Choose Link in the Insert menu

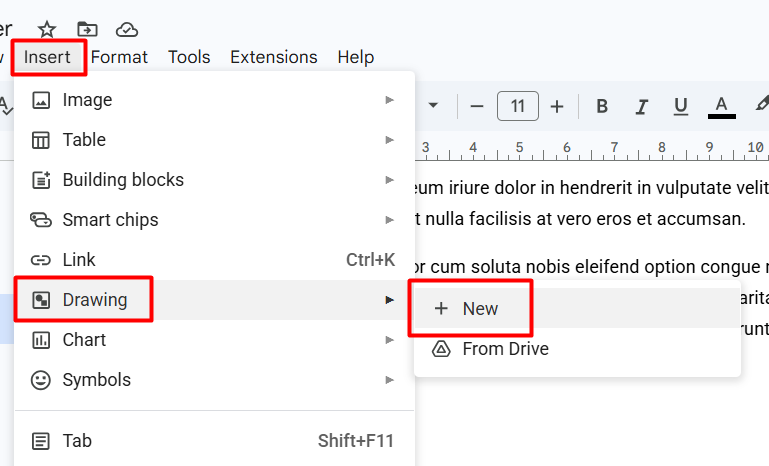tap(79, 260)
